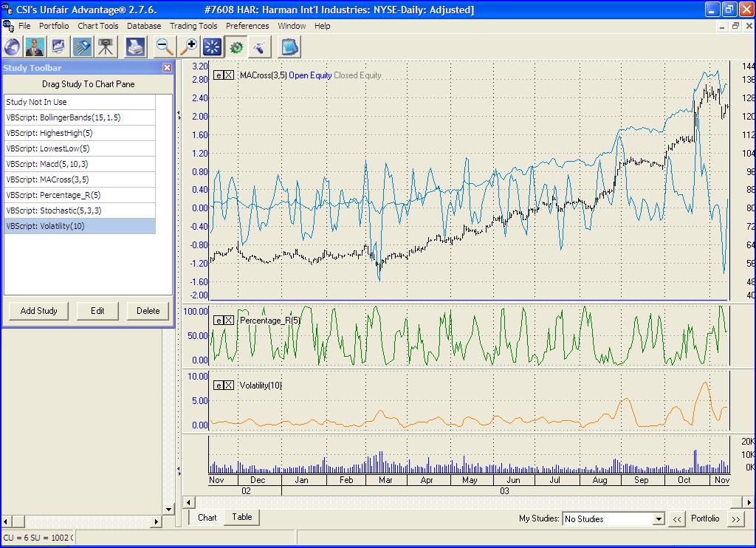Click the CSI title bar application icon

[x=7, y=9]
